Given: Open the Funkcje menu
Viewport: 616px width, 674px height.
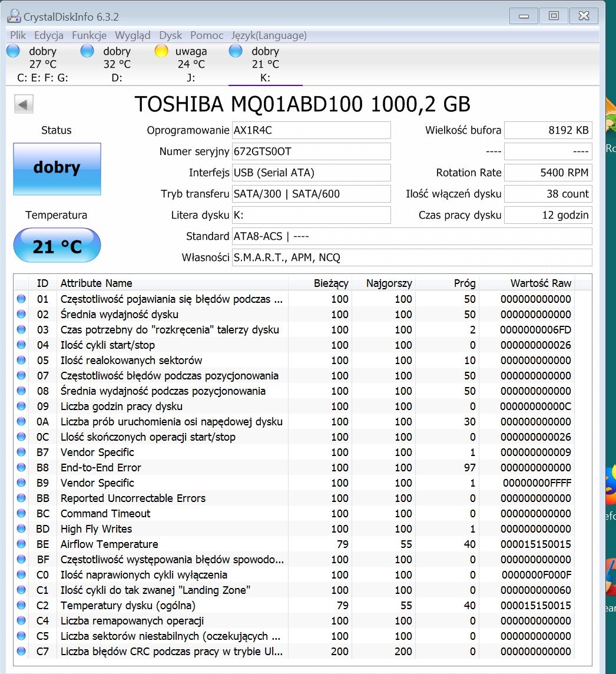Looking at the screenshot, I should click(90, 35).
